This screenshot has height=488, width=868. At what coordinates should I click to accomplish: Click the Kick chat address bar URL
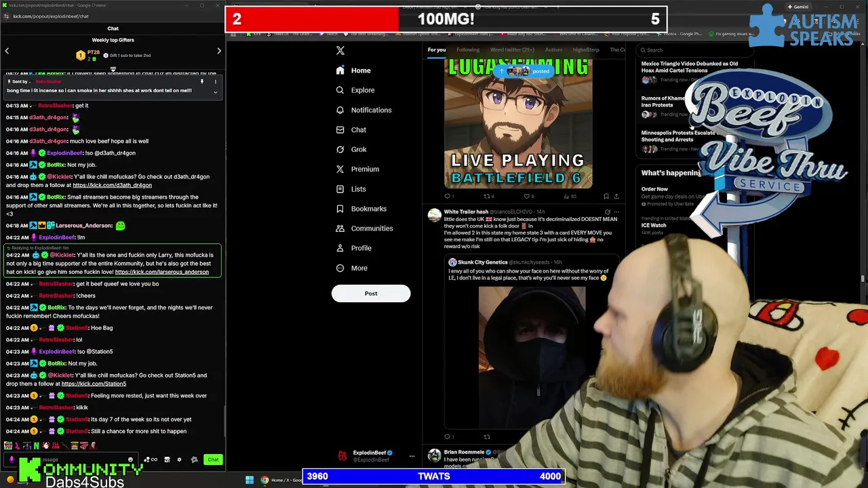tap(51, 16)
